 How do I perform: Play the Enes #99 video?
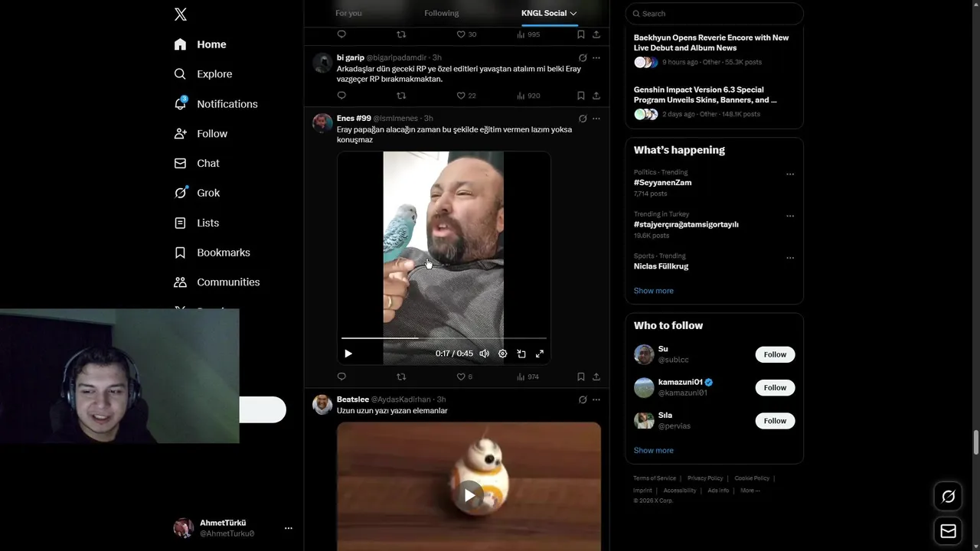coord(348,354)
